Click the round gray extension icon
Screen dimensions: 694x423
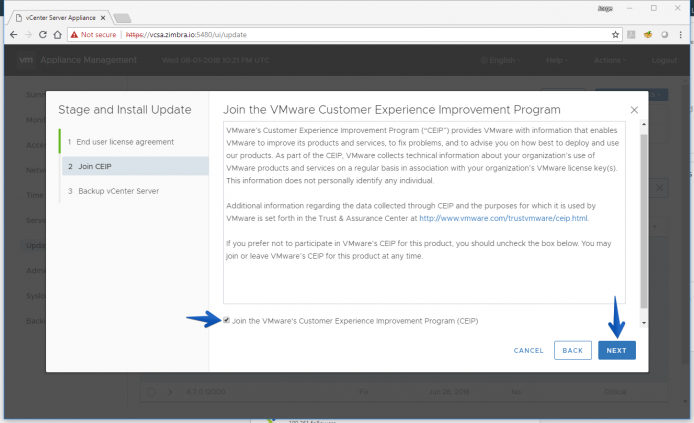tap(664, 35)
